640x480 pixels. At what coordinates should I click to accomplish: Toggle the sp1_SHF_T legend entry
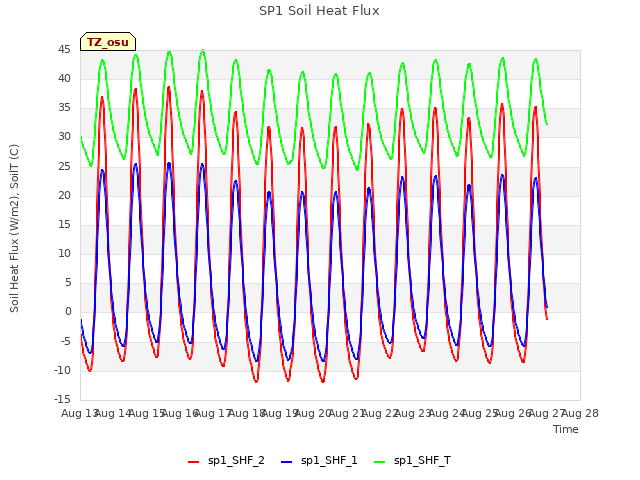click(x=412, y=461)
